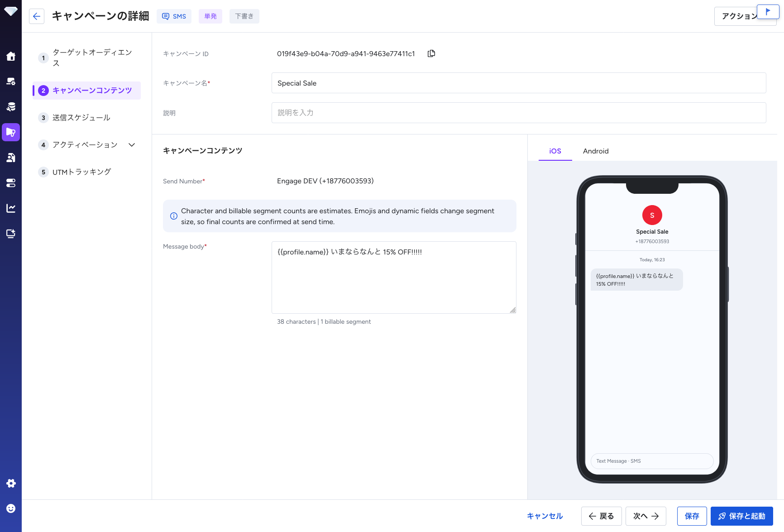
Task: Switch preview to Android tab
Action: click(596, 151)
